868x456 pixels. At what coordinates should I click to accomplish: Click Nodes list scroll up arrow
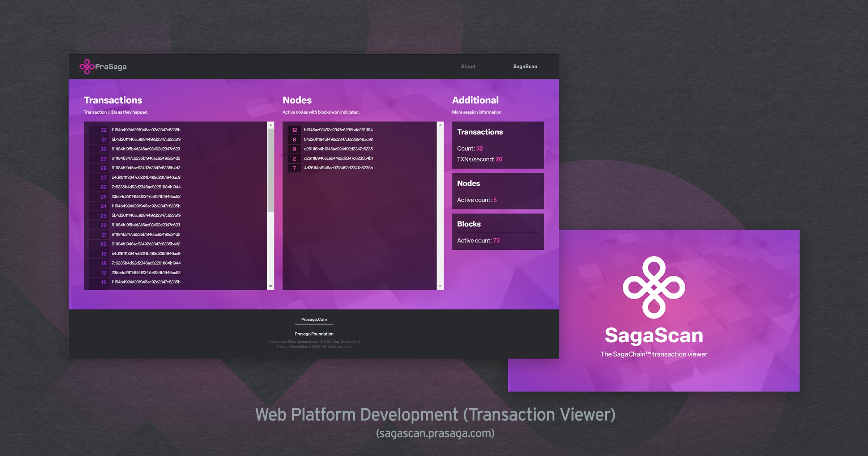pyautogui.click(x=440, y=125)
